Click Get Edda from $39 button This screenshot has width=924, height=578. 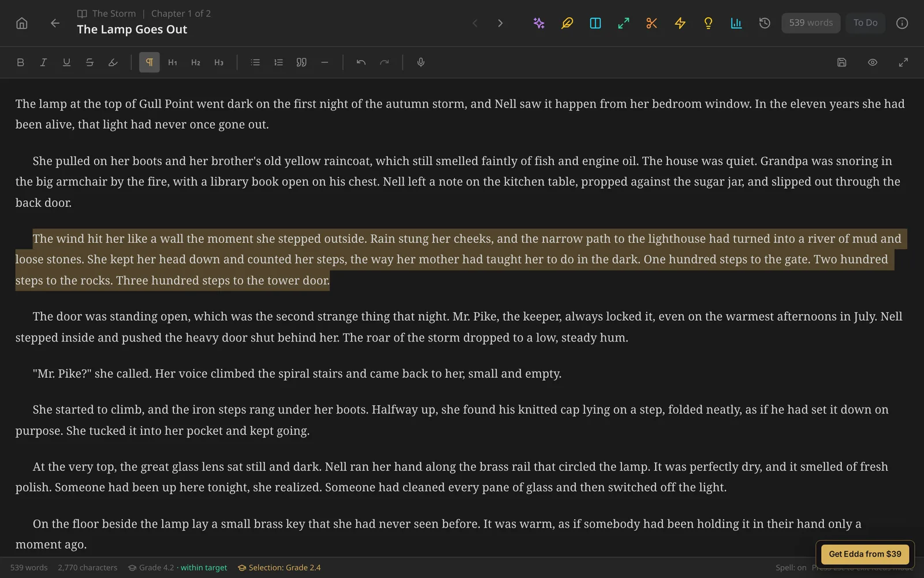[865, 554]
